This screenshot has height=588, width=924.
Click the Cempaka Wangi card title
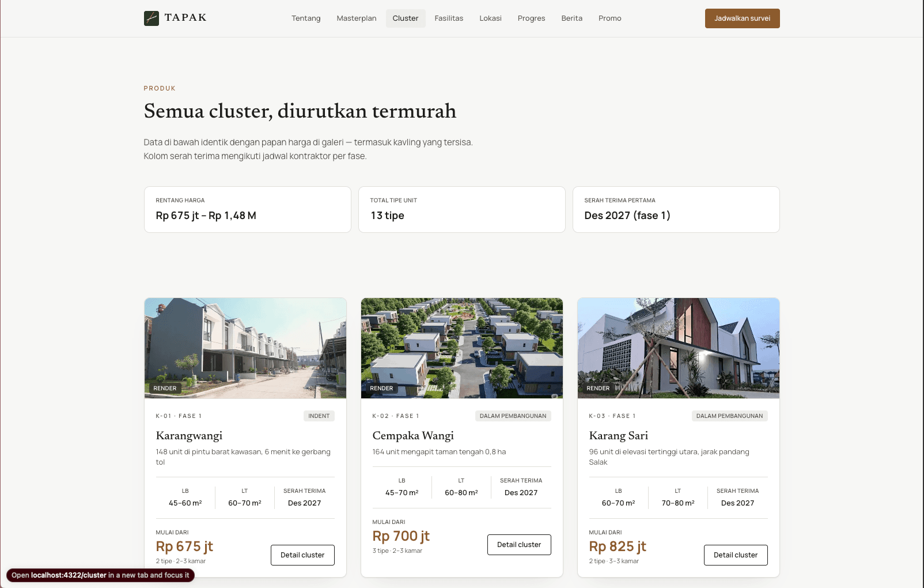tap(413, 436)
